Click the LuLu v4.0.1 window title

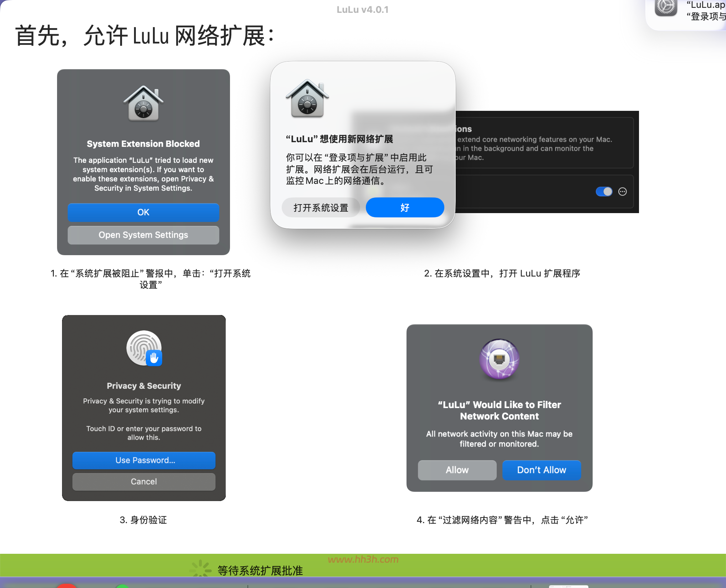pyautogui.click(x=363, y=10)
